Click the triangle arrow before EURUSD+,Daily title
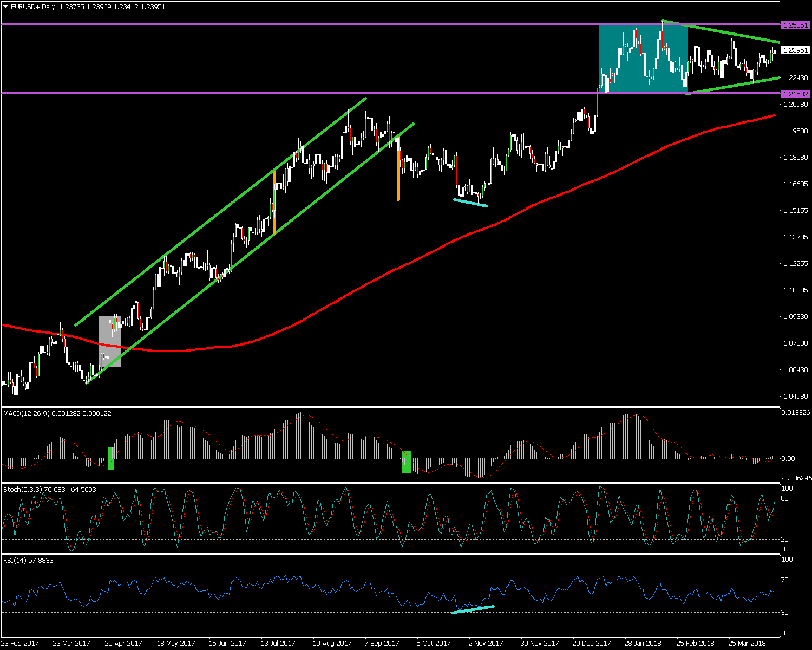The height and width of the screenshot is (650, 812). click(x=6, y=7)
